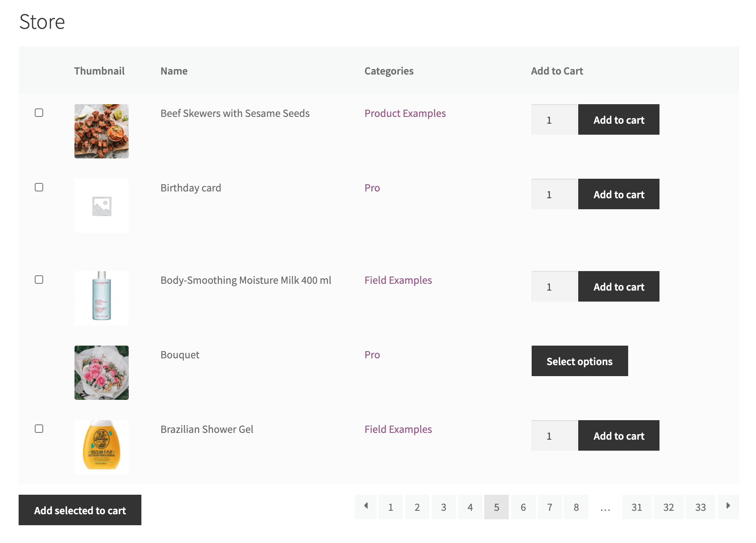Click the Bouquet product thumbnail
Viewport: 756px width, 543px height.
tap(102, 373)
